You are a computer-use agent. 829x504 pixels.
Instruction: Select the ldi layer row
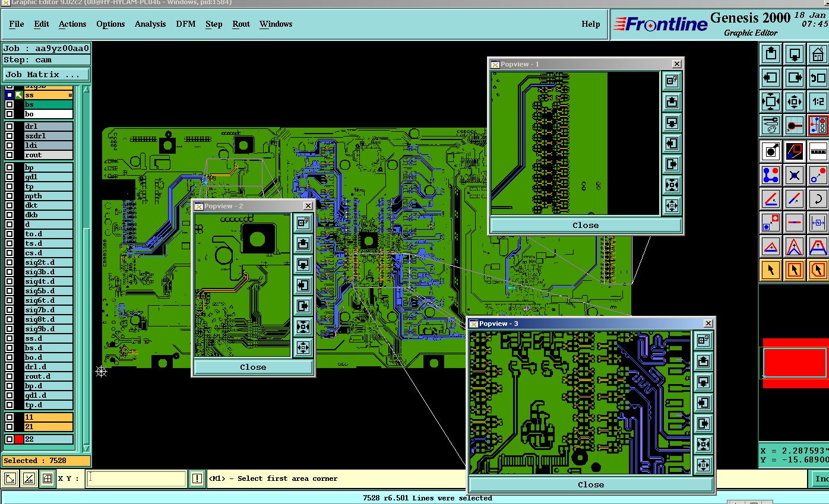click(x=49, y=145)
